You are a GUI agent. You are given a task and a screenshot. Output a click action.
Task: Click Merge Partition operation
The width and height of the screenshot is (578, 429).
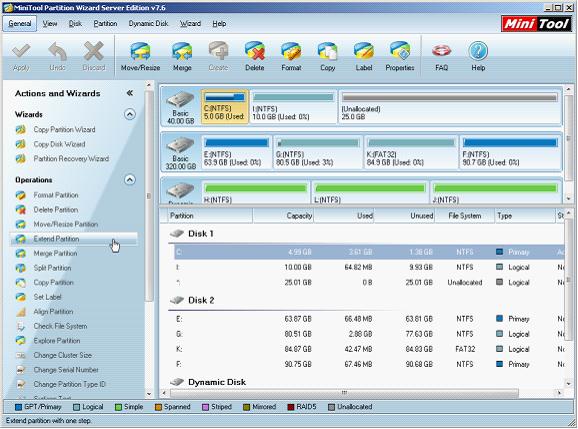click(x=55, y=253)
